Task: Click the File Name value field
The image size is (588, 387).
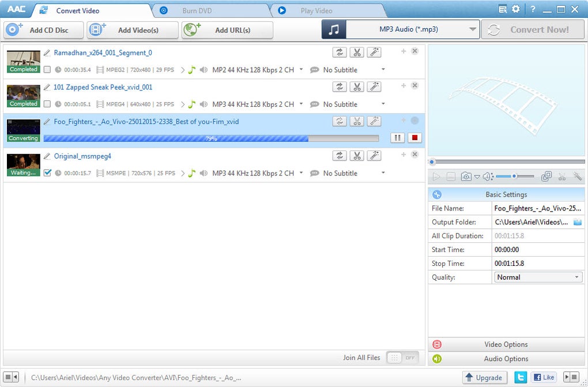Action: (538, 208)
